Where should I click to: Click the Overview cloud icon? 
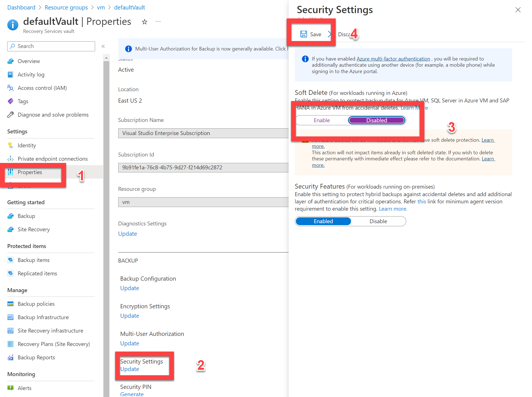pyautogui.click(x=11, y=61)
